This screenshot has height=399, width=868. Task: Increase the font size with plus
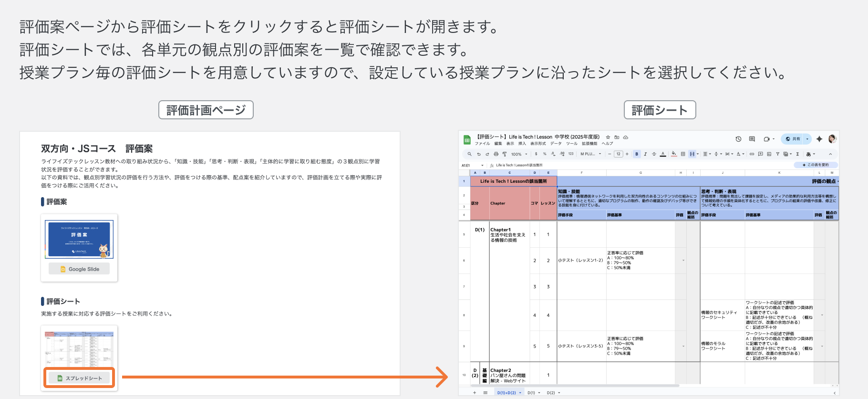point(627,154)
